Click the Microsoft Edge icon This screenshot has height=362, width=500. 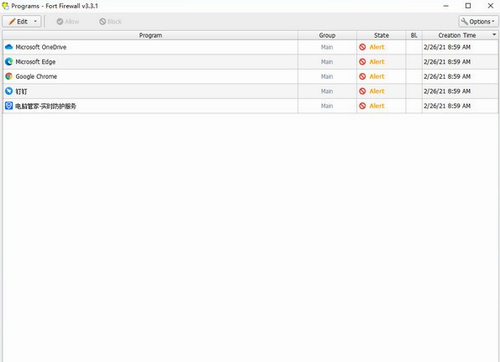[x=9, y=62]
